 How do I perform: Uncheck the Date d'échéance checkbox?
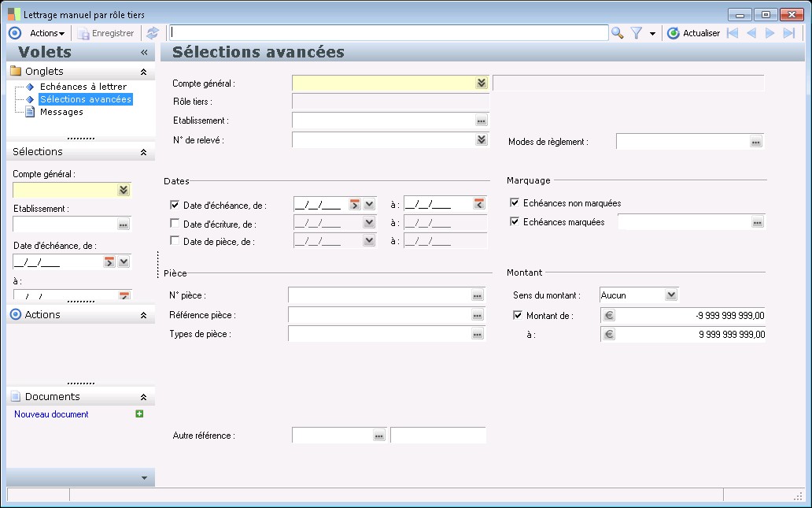(x=175, y=205)
